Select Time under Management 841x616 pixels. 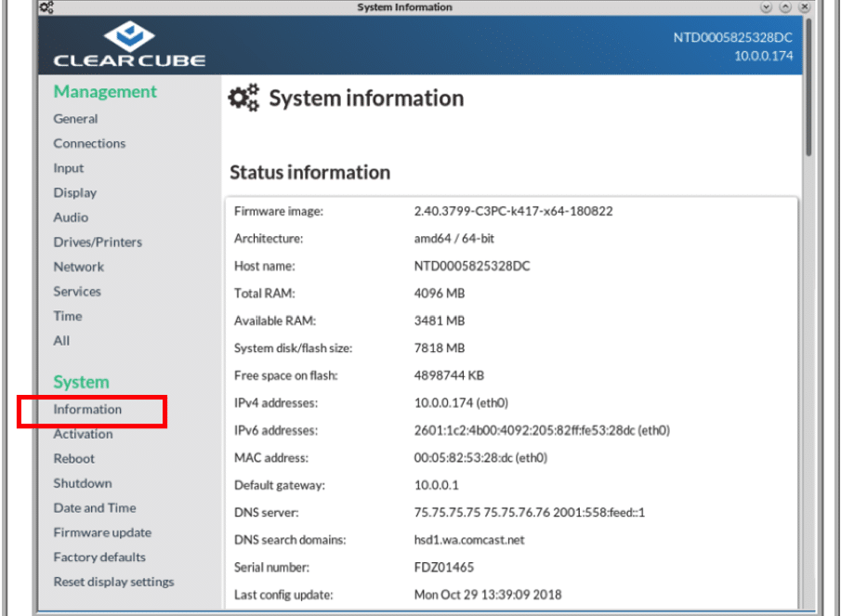68,316
